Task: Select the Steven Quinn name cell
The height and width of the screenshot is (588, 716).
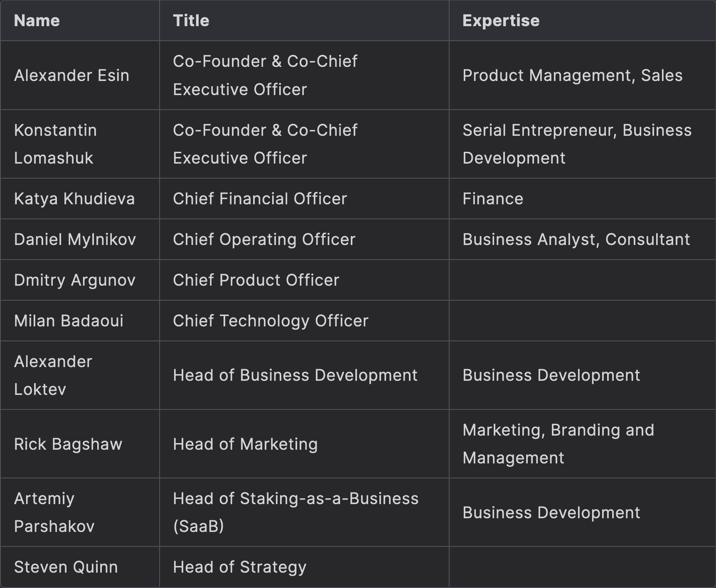Action: click(66, 567)
